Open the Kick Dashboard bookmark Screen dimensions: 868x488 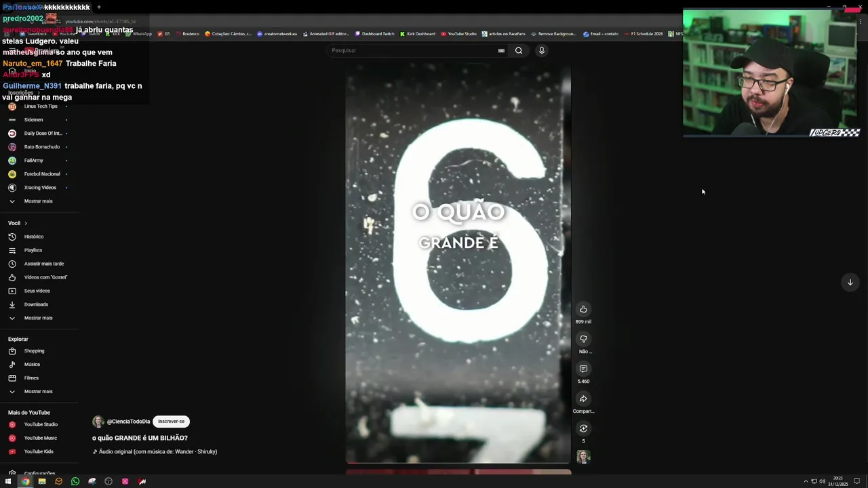[x=418, y=34]
